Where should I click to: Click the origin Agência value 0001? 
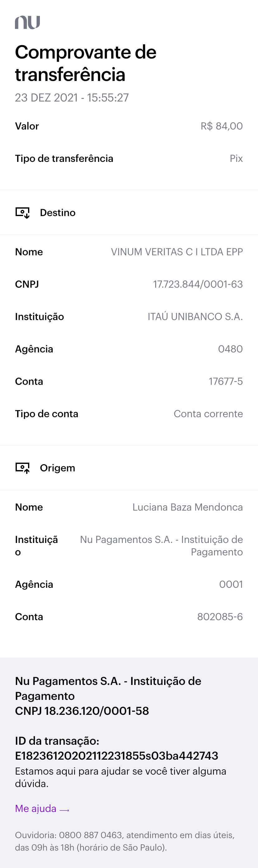pos(231,584)
